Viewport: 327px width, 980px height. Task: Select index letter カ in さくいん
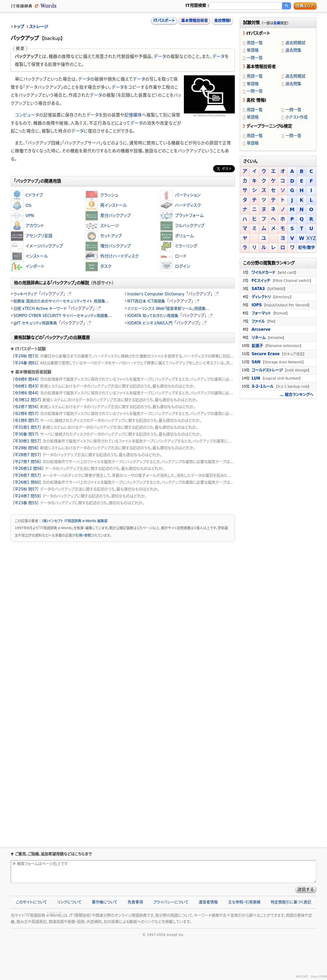(245, 181)
